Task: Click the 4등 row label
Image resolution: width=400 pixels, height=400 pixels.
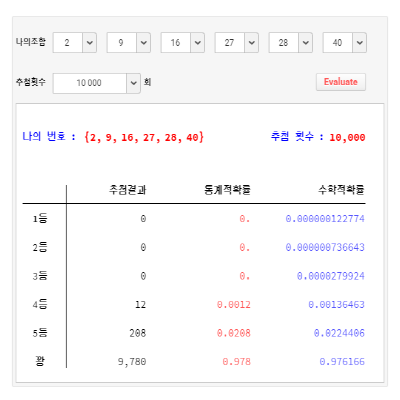Action: coord(40,304)
